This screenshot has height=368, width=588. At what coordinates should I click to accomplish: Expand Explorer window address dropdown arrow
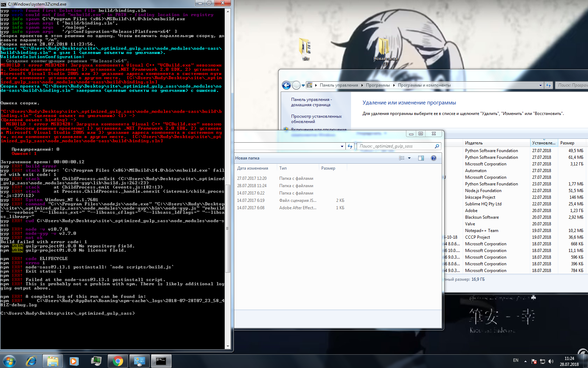[342, 146]
